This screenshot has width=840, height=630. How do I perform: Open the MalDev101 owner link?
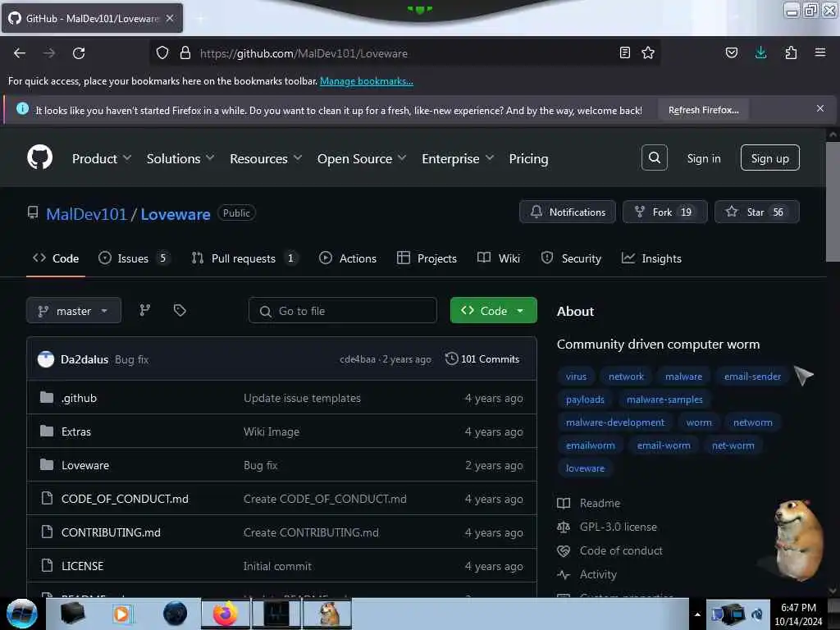pyautogui.click(x=86, y=214)
